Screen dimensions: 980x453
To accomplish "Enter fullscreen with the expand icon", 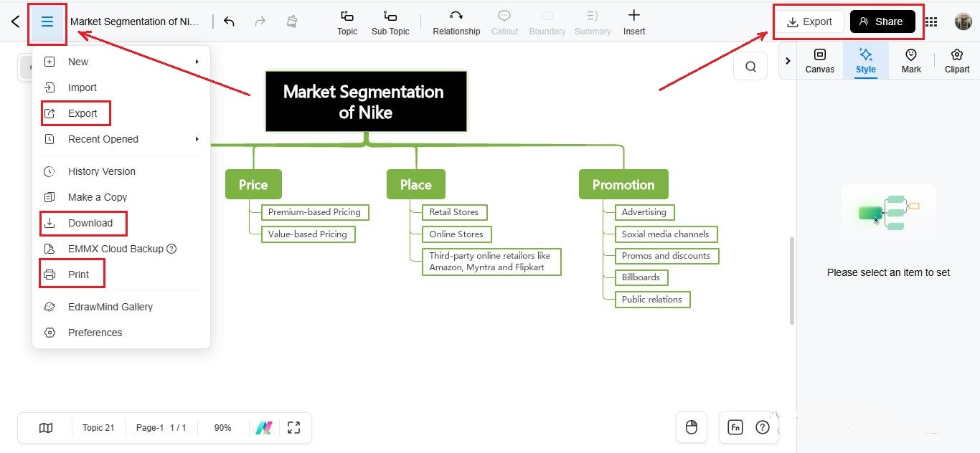I will 293,428.
